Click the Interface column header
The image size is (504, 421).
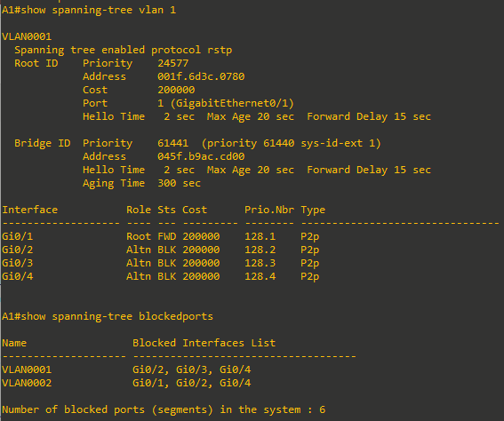pyautogui.click(x=30, y=210)
